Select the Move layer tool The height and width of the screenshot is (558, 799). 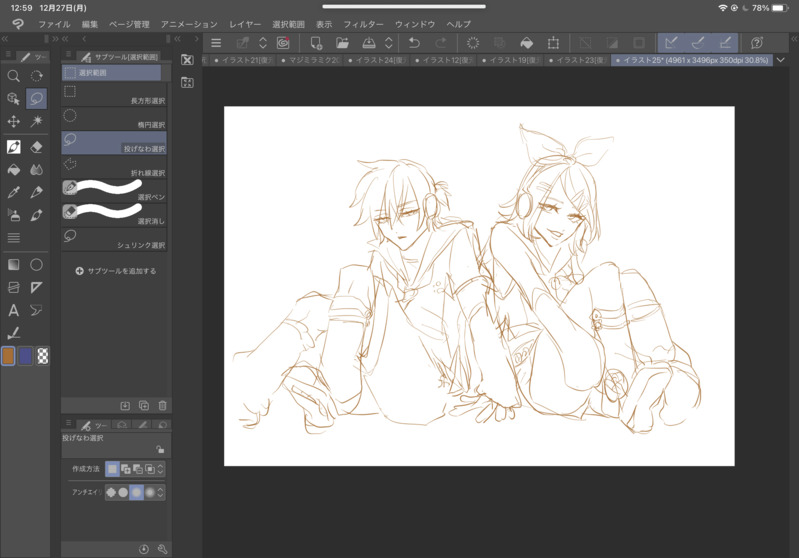[x=14, y=121]
